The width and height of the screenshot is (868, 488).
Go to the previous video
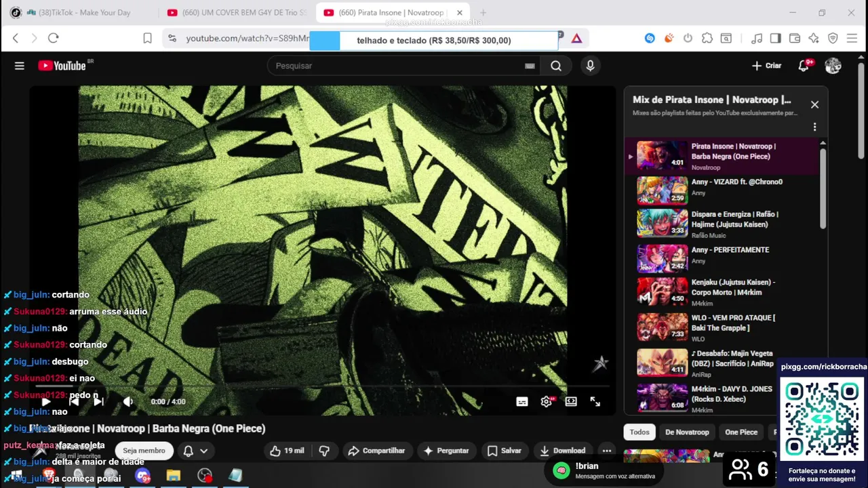click(74, 402)
